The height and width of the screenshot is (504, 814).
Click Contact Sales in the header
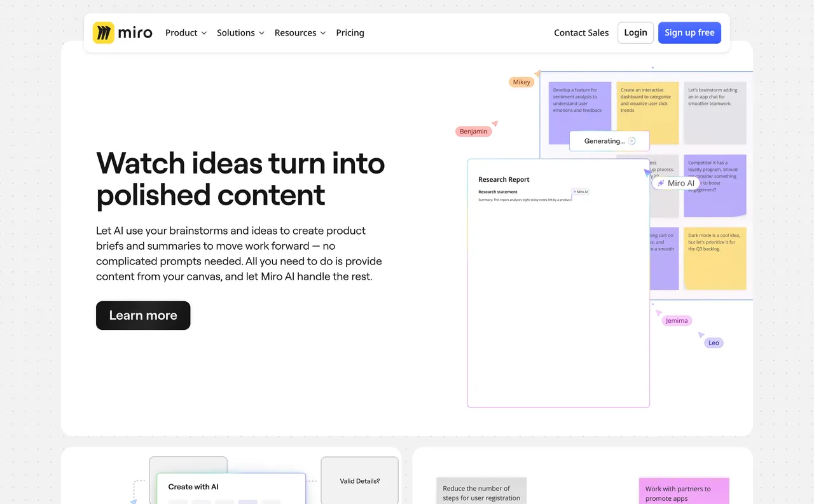(581, 32)
